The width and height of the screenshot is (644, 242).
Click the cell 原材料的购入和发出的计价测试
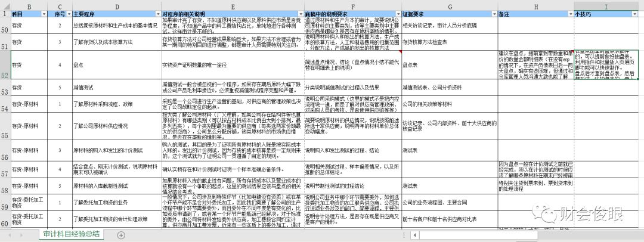[117, 151]
